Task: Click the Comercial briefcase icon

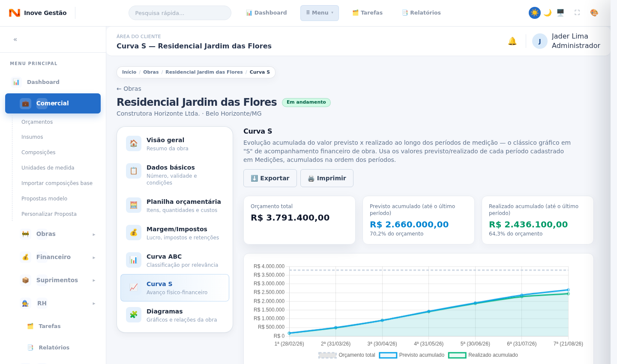Action: pos(25,103)
